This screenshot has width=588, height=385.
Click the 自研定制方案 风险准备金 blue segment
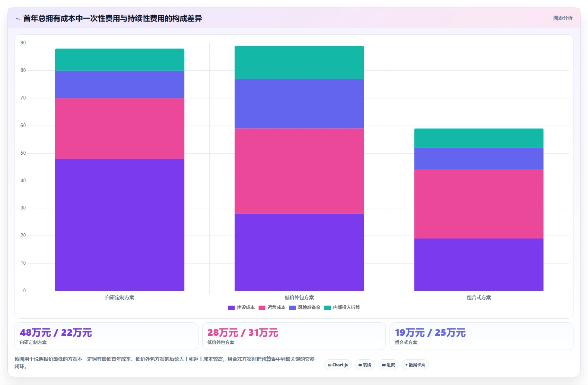click(120, 84)
